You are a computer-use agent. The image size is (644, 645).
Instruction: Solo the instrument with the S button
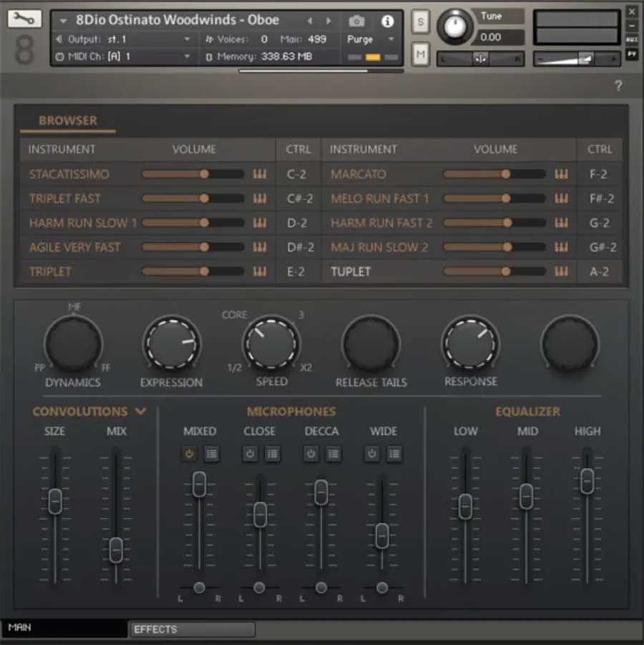point(420,21)
